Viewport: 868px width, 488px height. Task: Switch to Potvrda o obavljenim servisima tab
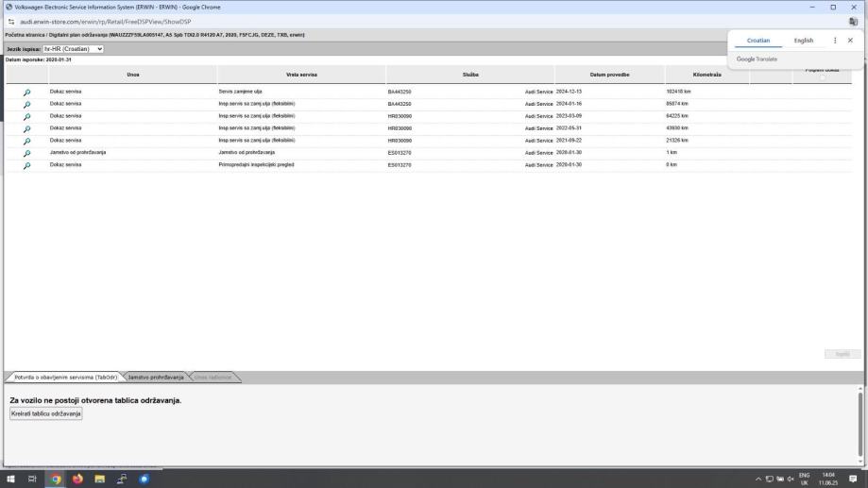point(65,378)
